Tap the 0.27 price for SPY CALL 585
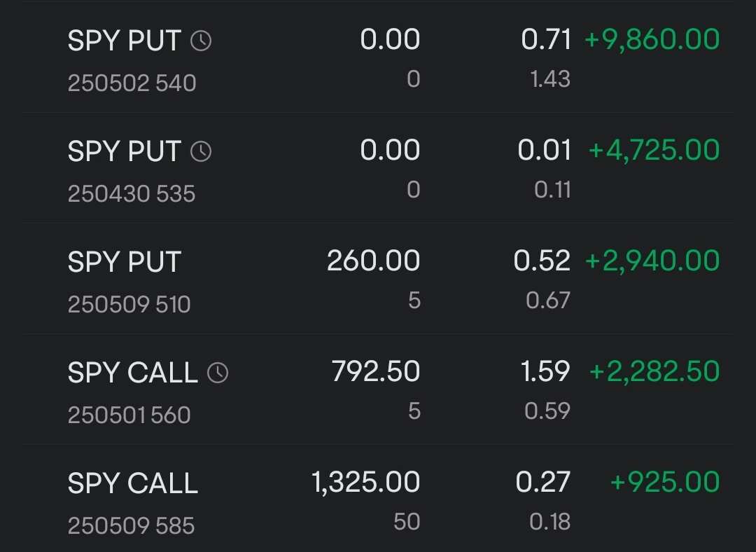 [x=543, y=482]
